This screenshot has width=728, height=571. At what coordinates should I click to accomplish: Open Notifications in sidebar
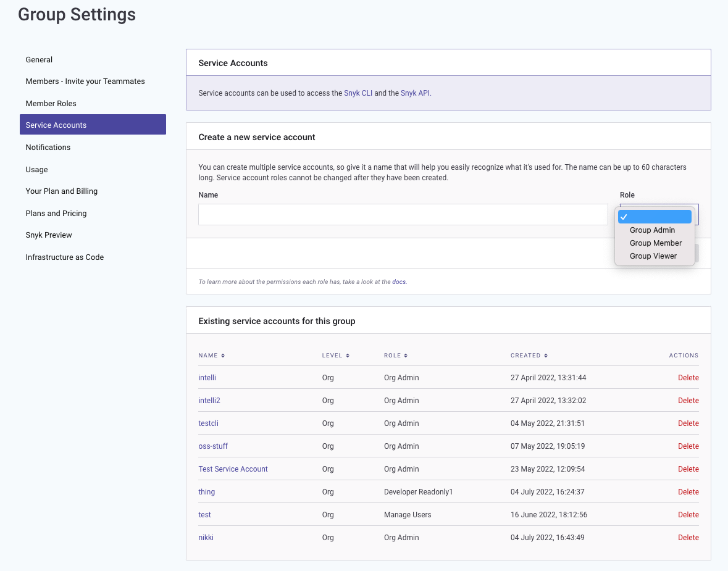click(x=48, y=148)
